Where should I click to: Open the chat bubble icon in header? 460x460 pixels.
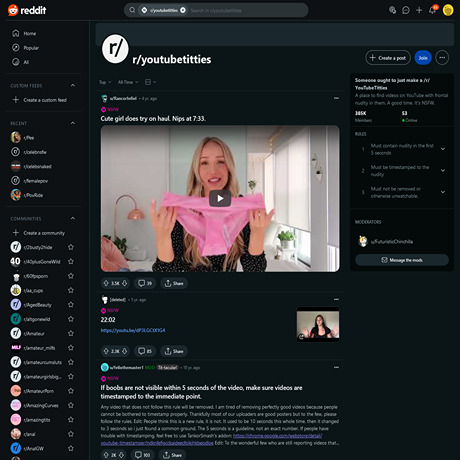[x=406, y=10]
